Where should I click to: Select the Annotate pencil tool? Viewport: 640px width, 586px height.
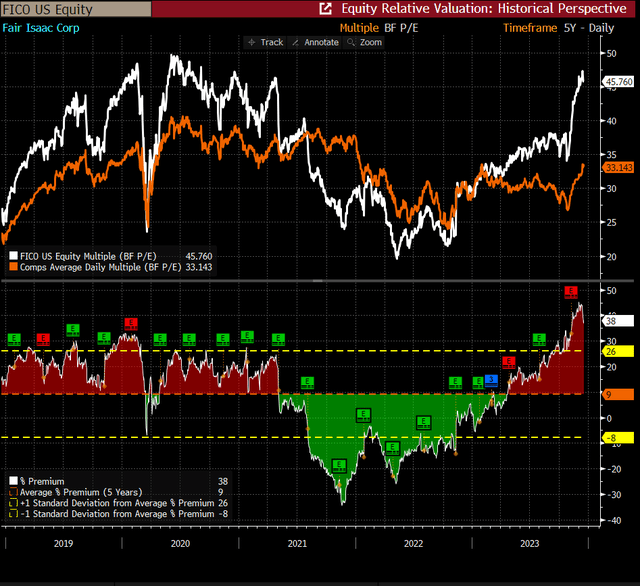coord(316,42)
